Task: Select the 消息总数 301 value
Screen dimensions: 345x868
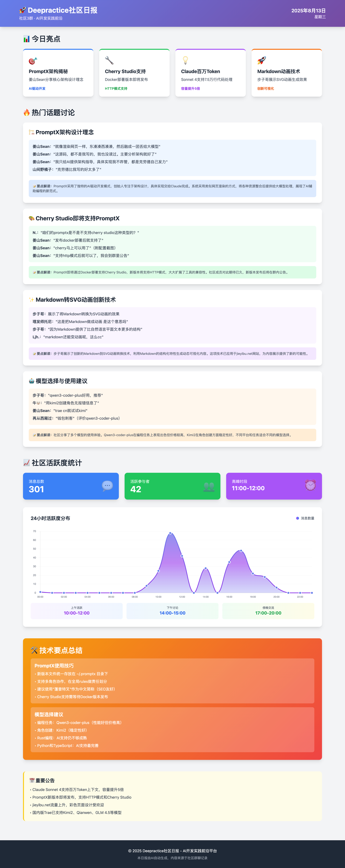Action: pos(36,489)
